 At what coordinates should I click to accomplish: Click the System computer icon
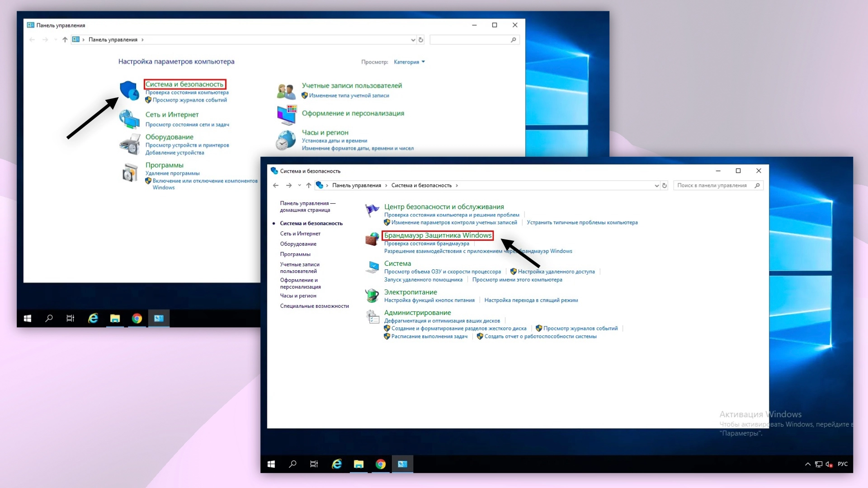click(x=372, y=267)
